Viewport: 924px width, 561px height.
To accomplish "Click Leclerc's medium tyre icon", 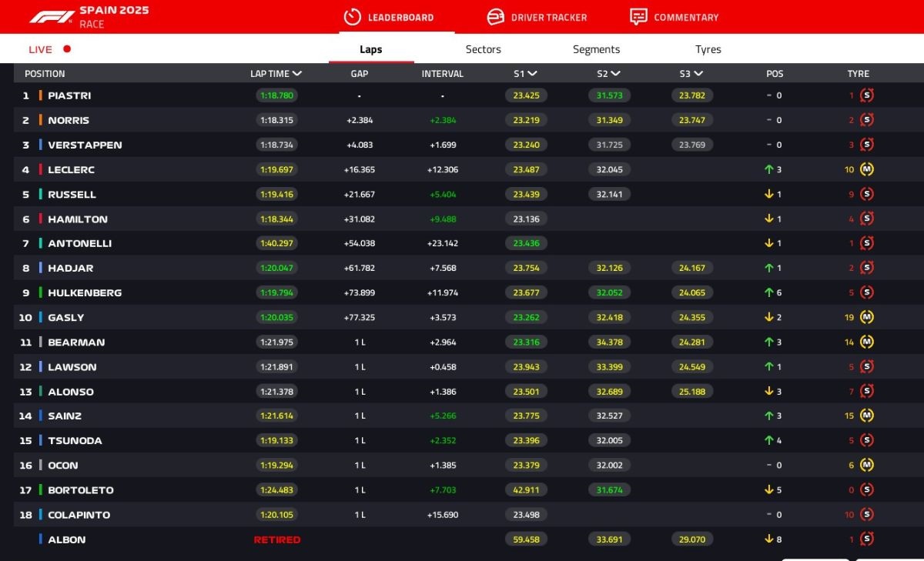I will coord(867,169).
